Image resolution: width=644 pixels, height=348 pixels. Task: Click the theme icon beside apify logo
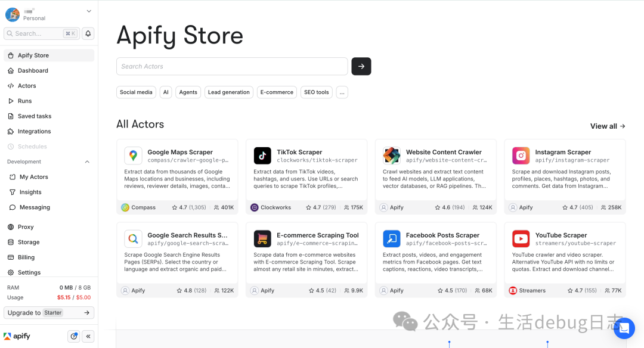73,337
